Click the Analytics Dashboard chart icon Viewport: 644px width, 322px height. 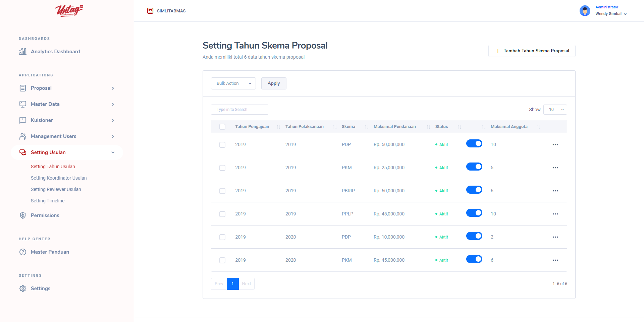coord(23,52)
